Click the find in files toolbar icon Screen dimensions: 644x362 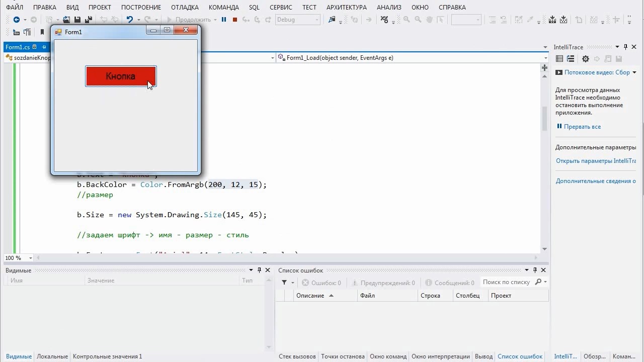coord(332,20)
